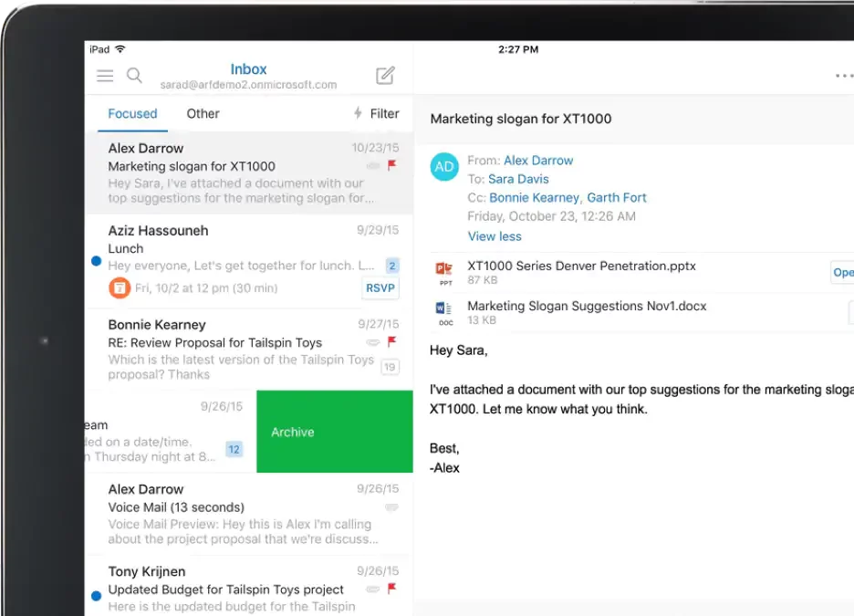Toggle the flag on Tony Krijnen's email

tap(392, 589)
